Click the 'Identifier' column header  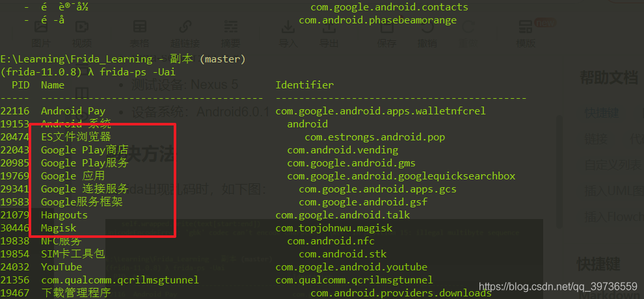click(x=304, y=85)
